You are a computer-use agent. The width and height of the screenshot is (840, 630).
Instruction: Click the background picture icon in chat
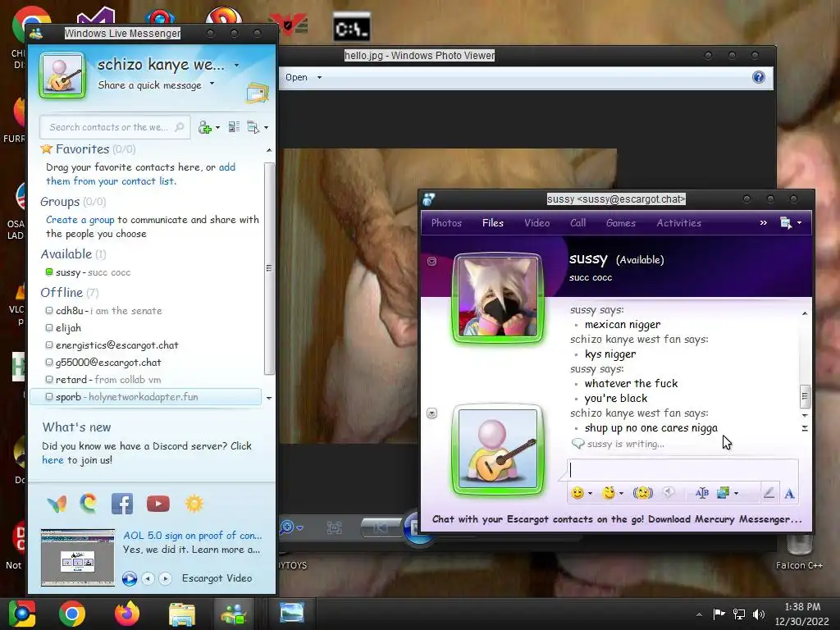[724, 493]
